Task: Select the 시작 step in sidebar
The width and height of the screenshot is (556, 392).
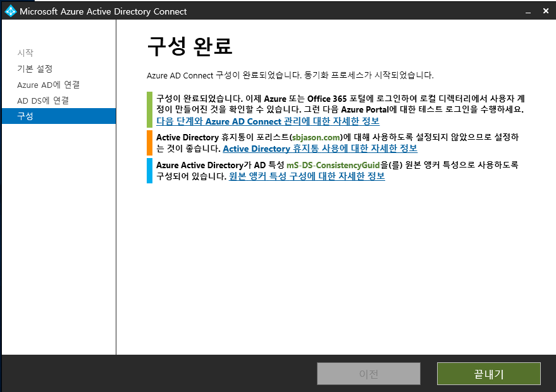Action: pyautogui.click(x=25, y=53)
